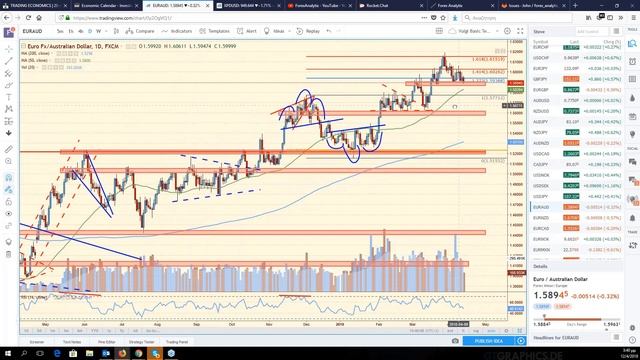Open indicator Templates
This screenshot has width=640, height=360.
coord(215,31)
